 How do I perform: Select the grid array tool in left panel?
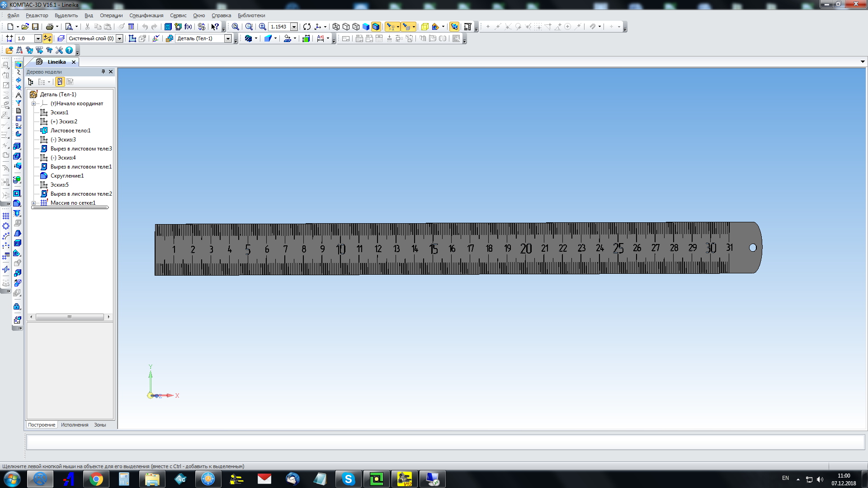6,216
